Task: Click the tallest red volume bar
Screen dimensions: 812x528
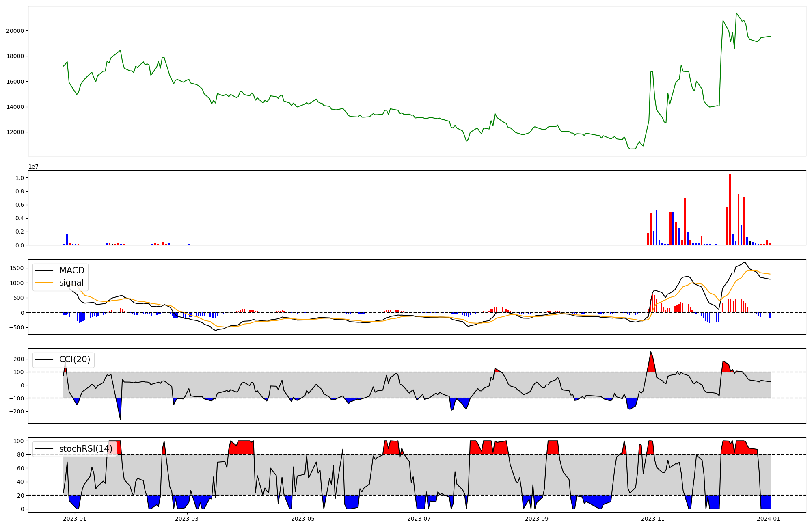Action: [x=730, y=209]
